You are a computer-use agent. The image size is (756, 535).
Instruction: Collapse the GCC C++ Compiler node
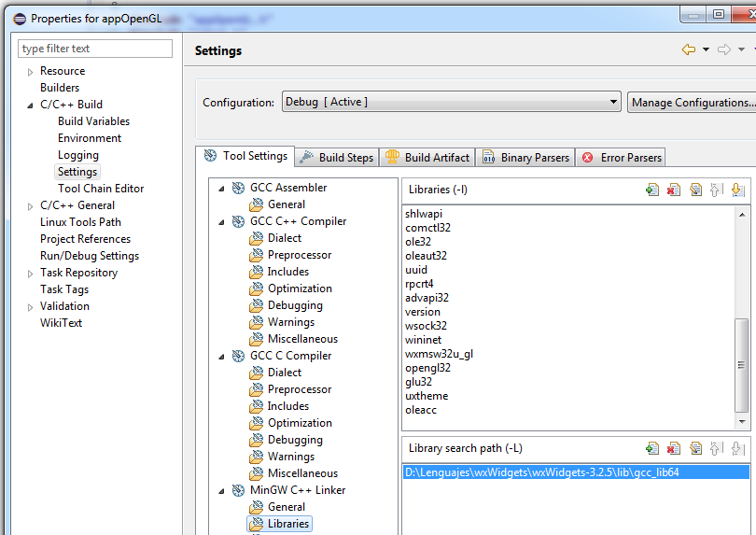click(x=222, y=222)
